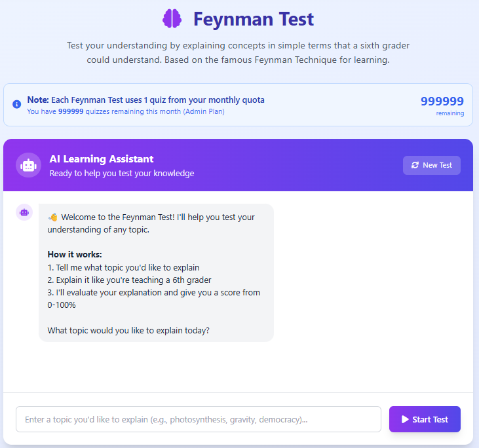Click the 'How it works' heading

click(75, 254)
